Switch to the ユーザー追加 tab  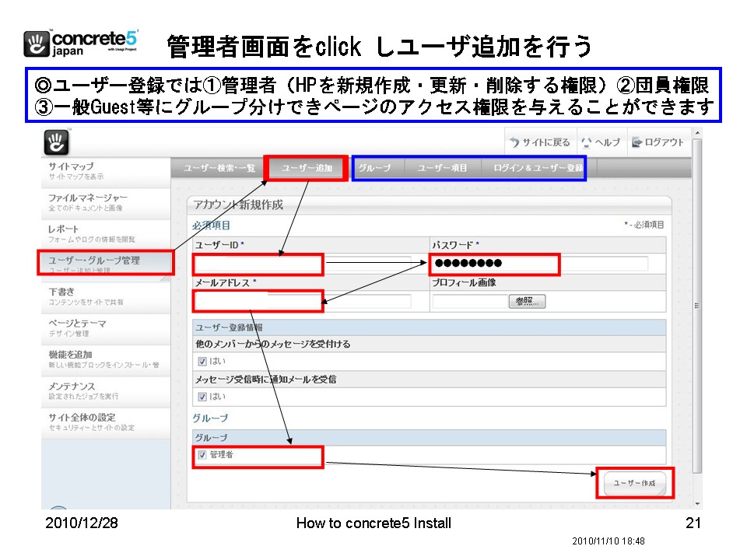(307, 168)
